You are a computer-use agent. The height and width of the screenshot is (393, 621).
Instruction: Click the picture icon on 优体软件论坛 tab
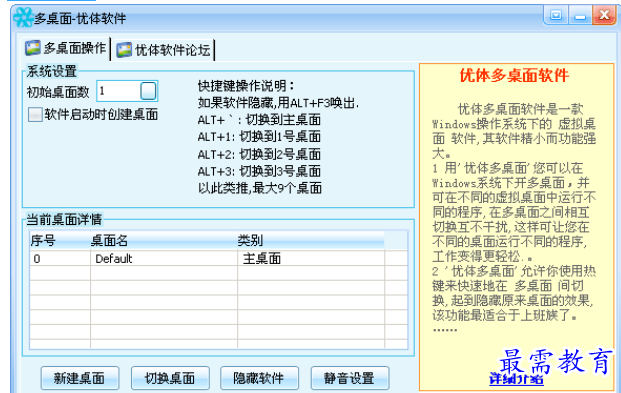coord(124,50)
